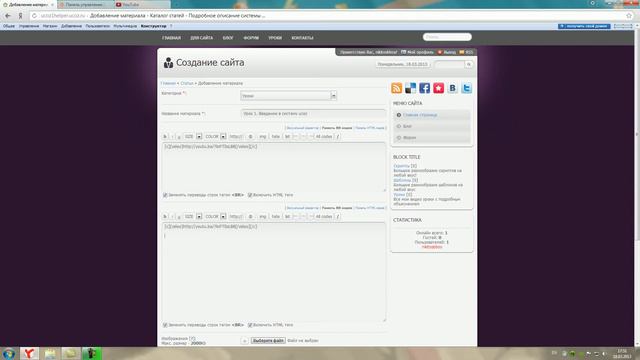Open Yandex browser from the taskbar
The width and height of the screenshot is (640, 360).
coord(29,353)
